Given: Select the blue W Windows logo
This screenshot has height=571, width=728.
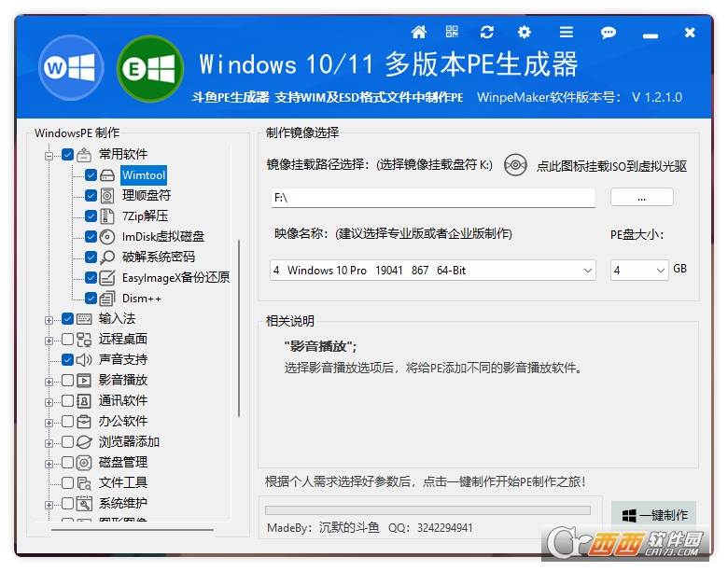Looking at the screenshot, I should point(71,68).
